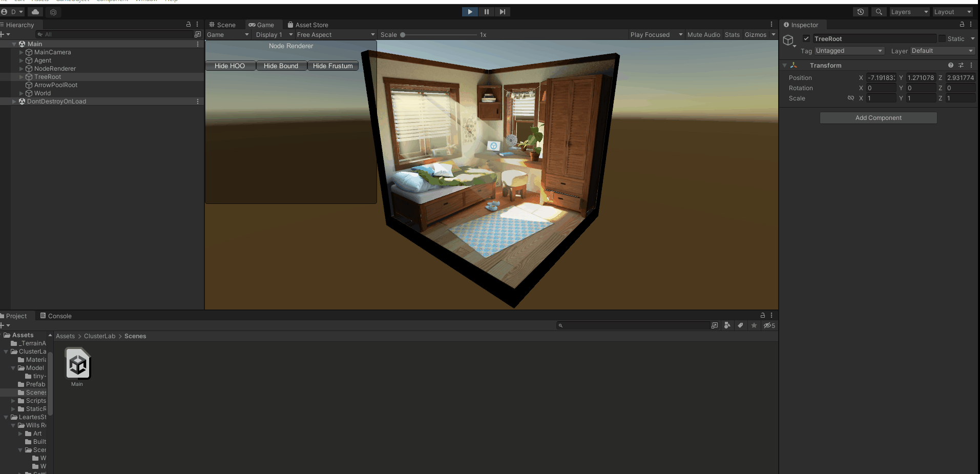Open the Free Aspect dropdown
Screen dimensions: 980x474
[336, 35]
